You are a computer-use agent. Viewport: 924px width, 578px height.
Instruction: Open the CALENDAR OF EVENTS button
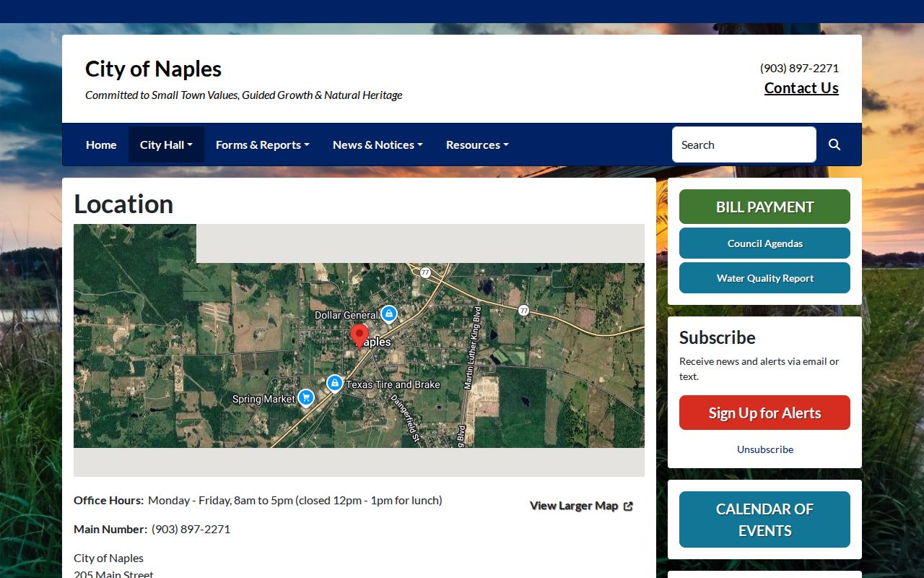click(x=764, y=519)
